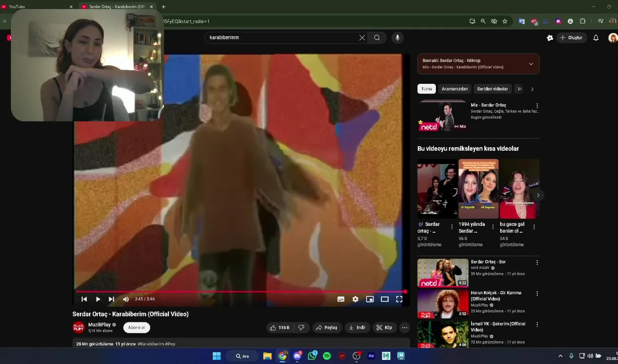Open WhatsApp from the taskbar
Viewport: 618px width, 364px height.
tap(312, 356)
